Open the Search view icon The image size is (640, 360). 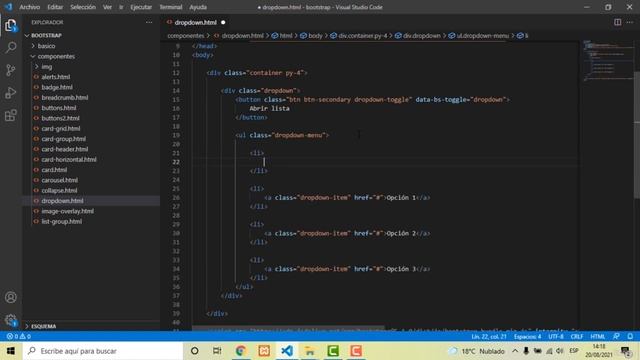(11, 47)
